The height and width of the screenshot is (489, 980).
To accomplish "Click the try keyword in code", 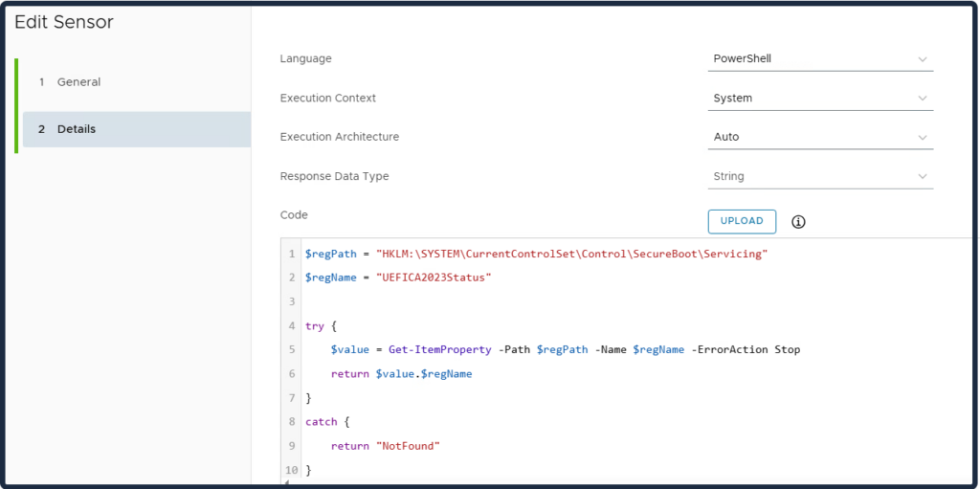I will point(314,326).
